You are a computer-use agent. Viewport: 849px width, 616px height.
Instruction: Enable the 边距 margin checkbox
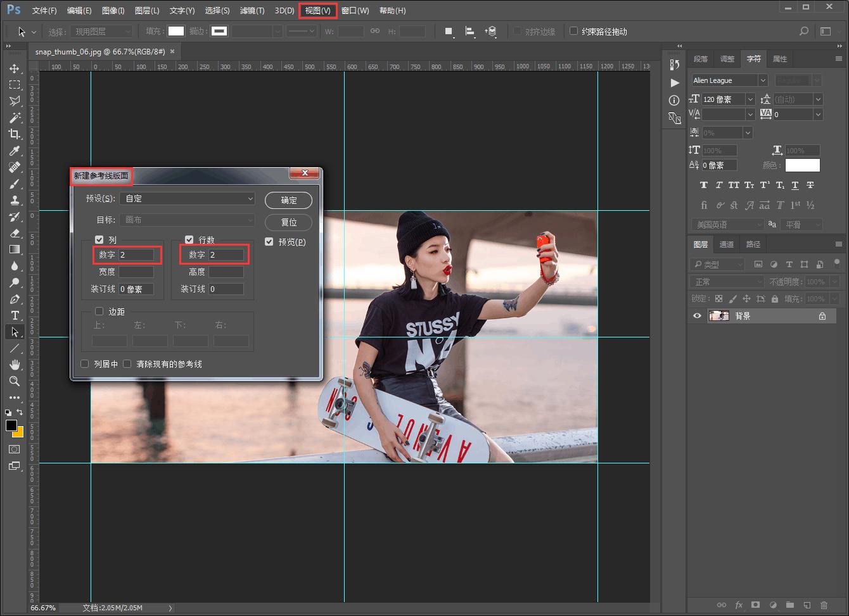coord(99,311)
